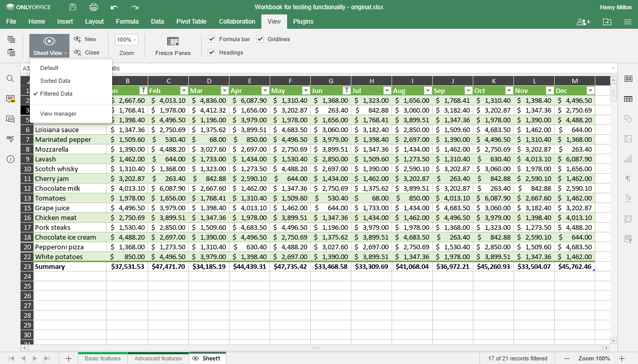Open Table settings in the right sidebar
Screen dimensions: 638x364
(628, 98)
